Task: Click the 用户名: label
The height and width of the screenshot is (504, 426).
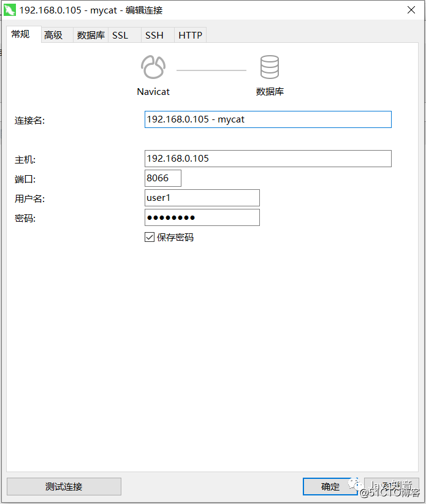Action: click(x=29, y=198)
